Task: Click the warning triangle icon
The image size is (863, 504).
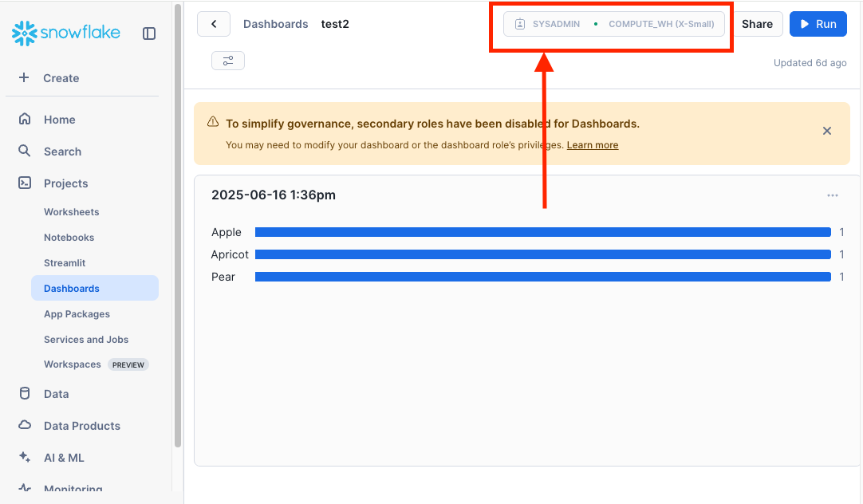Action: pyautogui.click(x=213, y=122)
